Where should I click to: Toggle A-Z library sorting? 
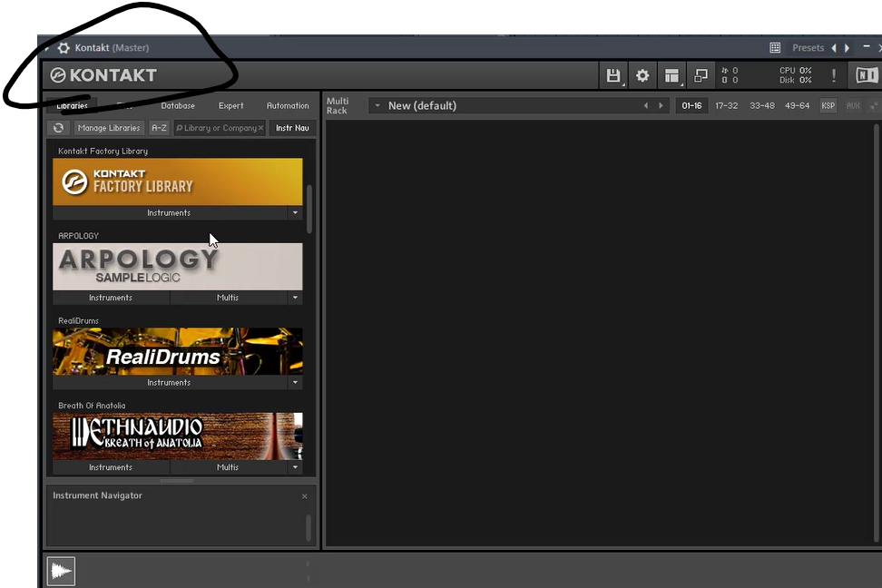click(x=159, y=128)
